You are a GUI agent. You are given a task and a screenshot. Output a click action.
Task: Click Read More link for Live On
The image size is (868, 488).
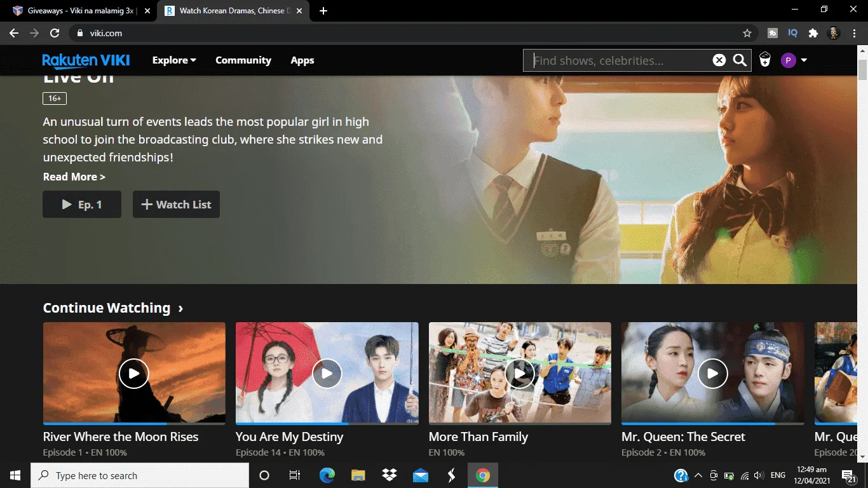[74, 177]
